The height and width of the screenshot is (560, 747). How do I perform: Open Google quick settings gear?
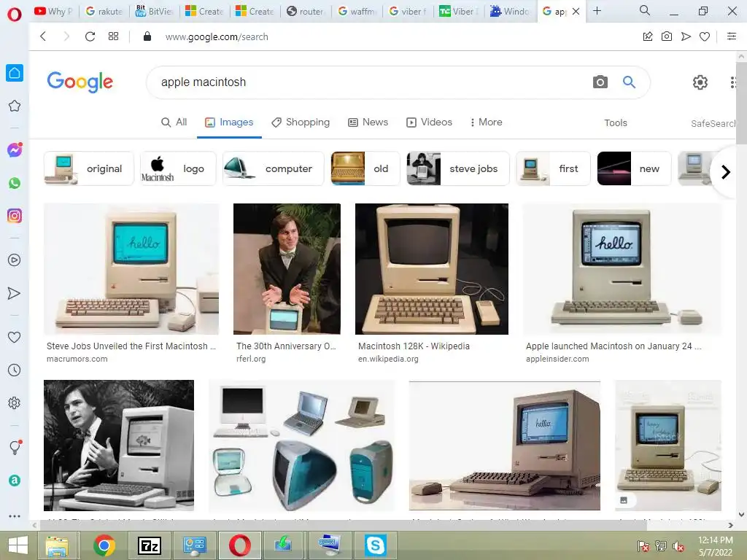tap(700, 82)
